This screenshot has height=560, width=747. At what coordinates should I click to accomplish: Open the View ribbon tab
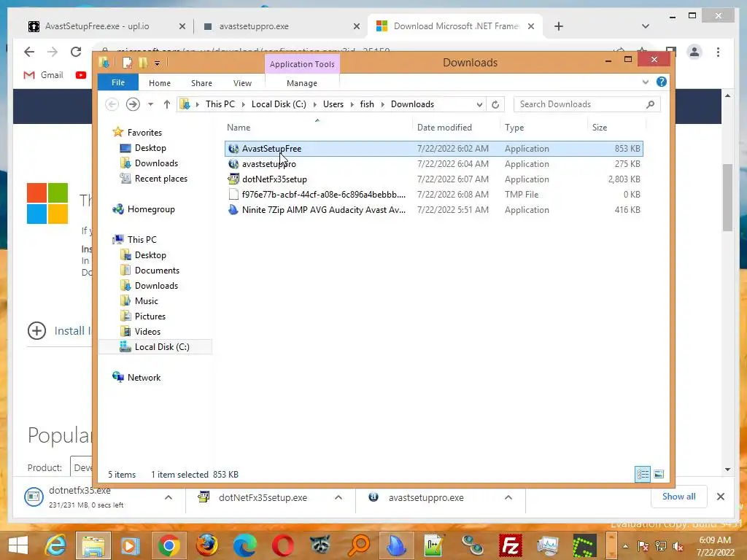pyautogui.click(x=242, y=83)
